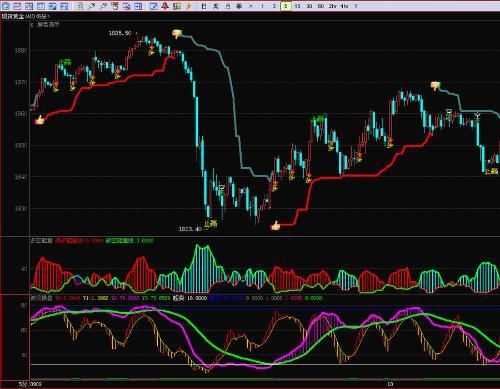500x389 pixels.
Task: Select the 30 minute timeframe
Action: click(x=309, y=6)
